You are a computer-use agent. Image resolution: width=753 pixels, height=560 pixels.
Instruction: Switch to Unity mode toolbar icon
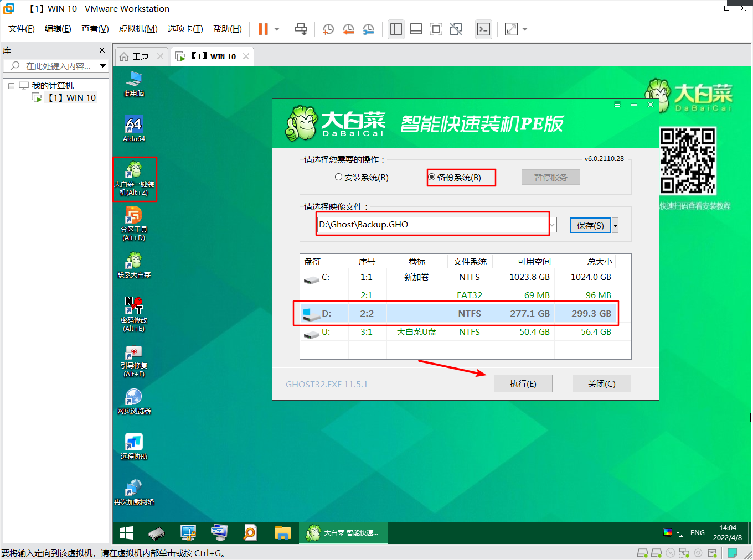pyautogui.click(x=456, y=29)
